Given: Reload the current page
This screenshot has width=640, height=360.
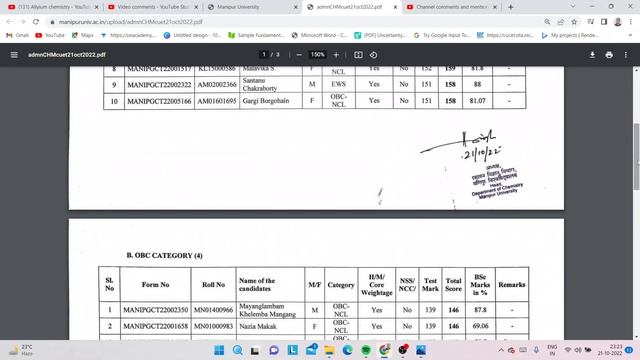Looking at the screenshot, I should pos(36,22).
